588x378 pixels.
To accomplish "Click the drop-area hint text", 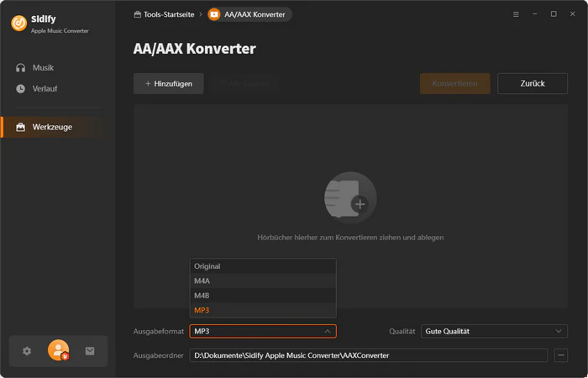I will 350,238.
